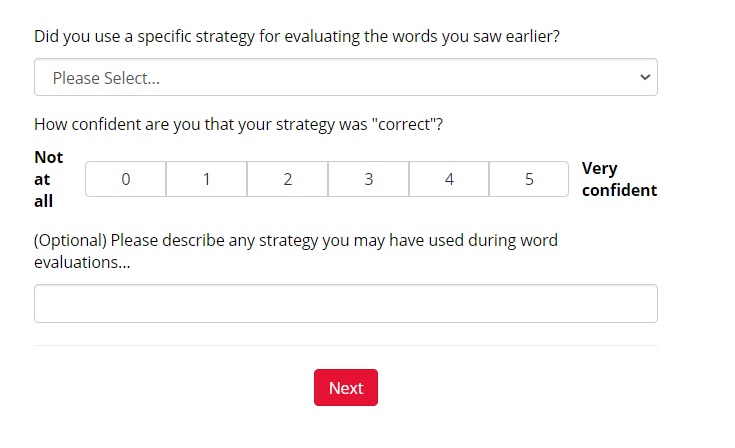Click the horizontal divider above Next
This screenshot has width=735, height=448.
coord(345,346)
